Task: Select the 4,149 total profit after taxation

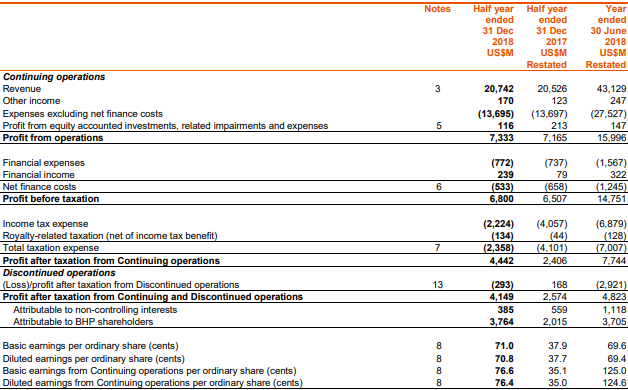Action: coord(501,297)
